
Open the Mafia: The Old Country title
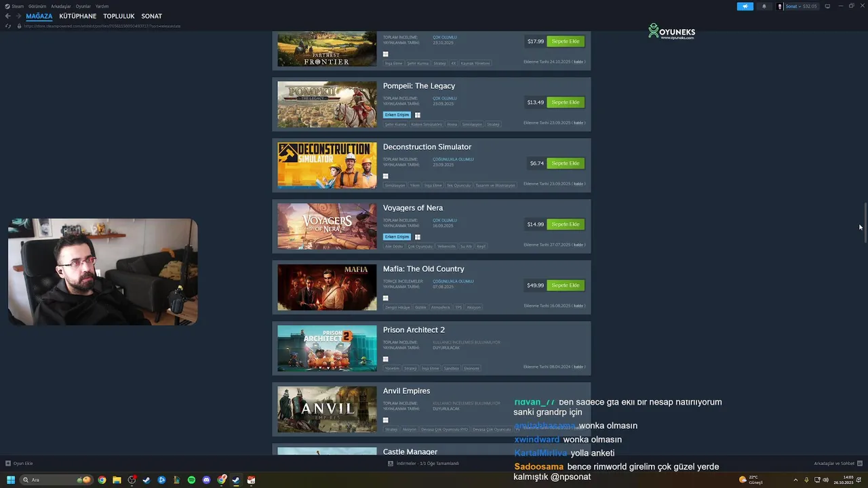pos(424,269)
